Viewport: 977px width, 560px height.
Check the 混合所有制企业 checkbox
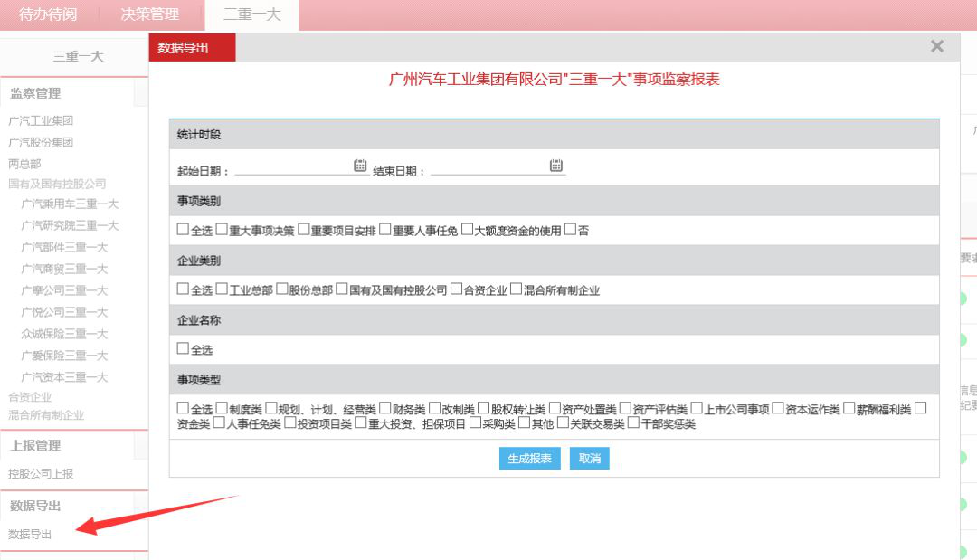tap(516, 289)
